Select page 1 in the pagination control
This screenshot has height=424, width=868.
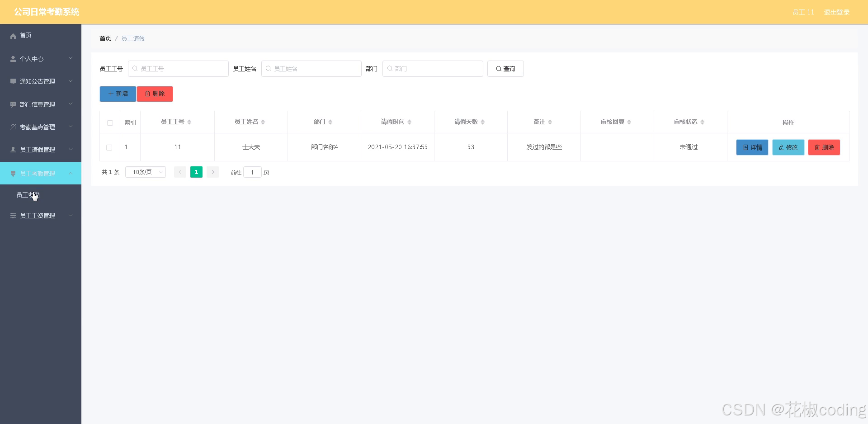coord(196,172)
